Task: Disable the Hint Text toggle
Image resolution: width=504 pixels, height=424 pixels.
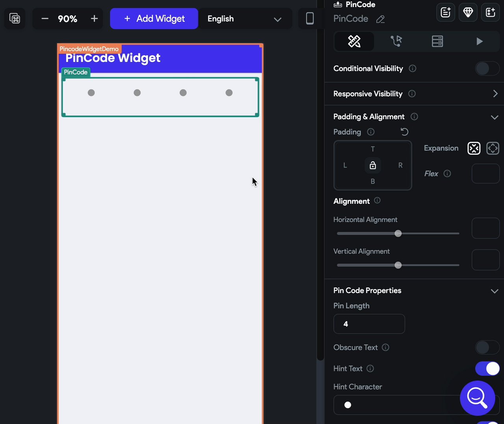Action: coord(487,369)
